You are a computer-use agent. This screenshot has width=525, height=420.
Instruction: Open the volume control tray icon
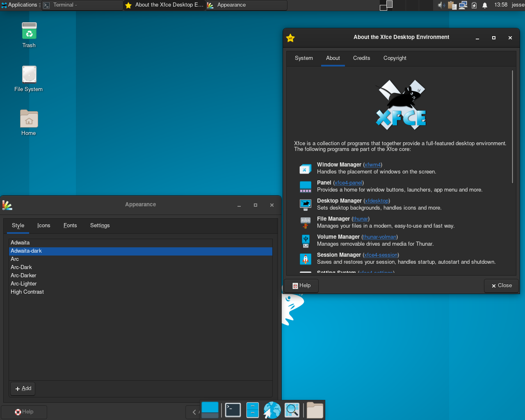tap(441, 5)
